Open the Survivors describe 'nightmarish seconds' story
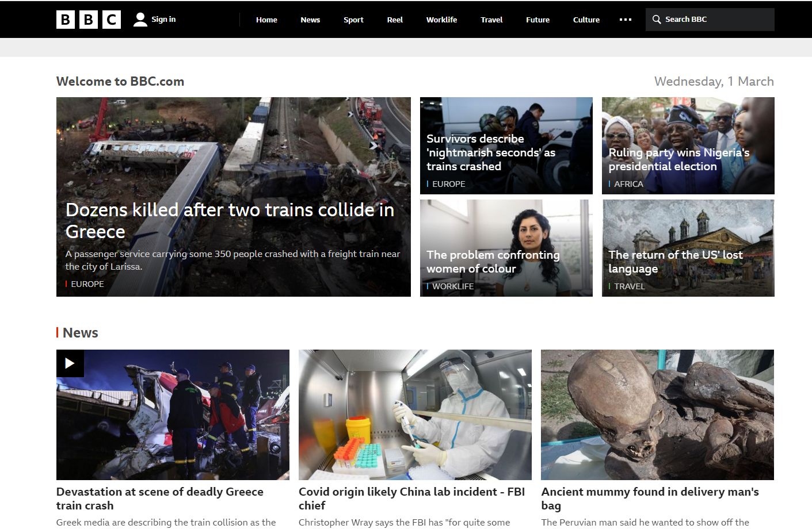This screenshot has width=812, height=529. tap(490, 152)
